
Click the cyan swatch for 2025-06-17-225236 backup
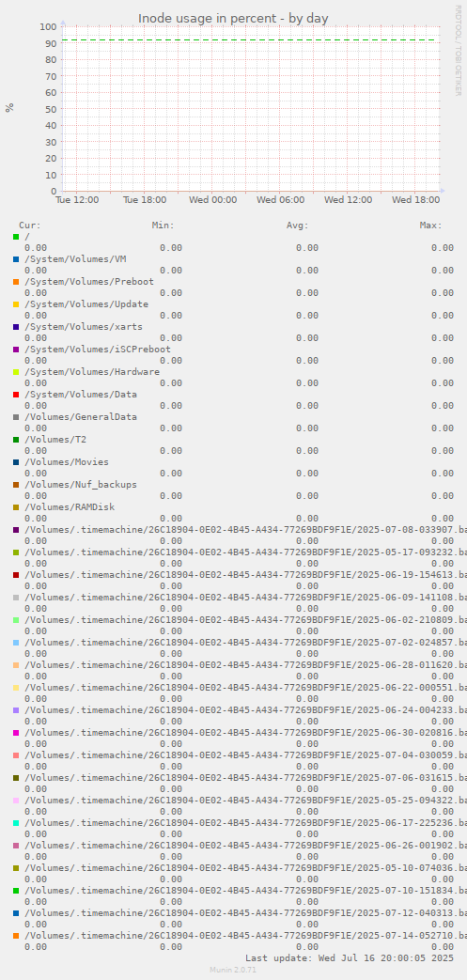[16, 822]
